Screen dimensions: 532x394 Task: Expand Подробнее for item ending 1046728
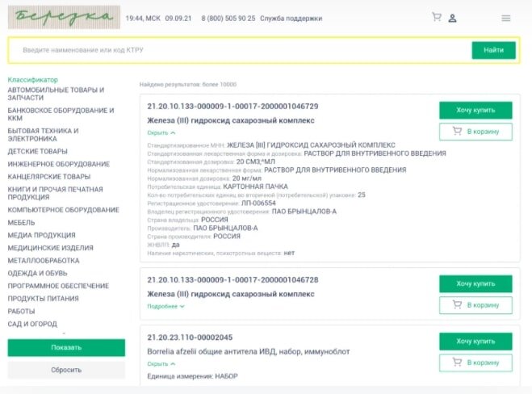pyautogui.click(x=165, y=306)
